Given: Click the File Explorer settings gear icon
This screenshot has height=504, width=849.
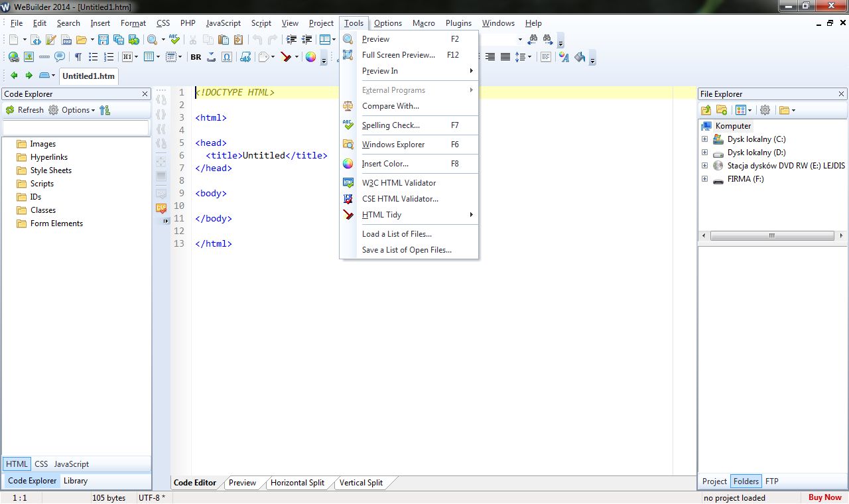Looking at the screenshot, I should click(765, 110).
